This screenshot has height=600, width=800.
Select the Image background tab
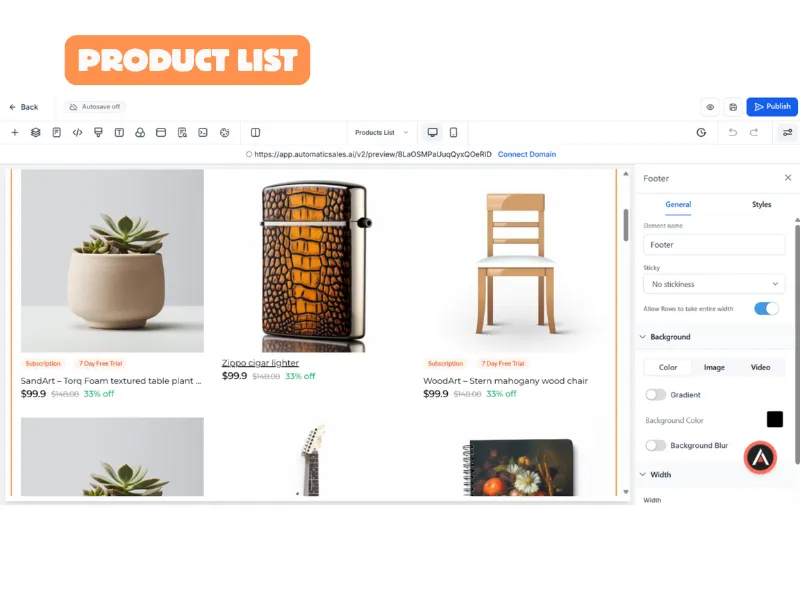pyautogui.click(x=714, y=367)
